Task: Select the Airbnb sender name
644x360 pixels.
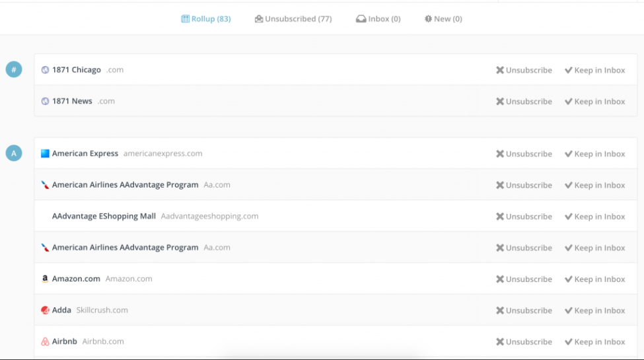Action: coord(65,341)
